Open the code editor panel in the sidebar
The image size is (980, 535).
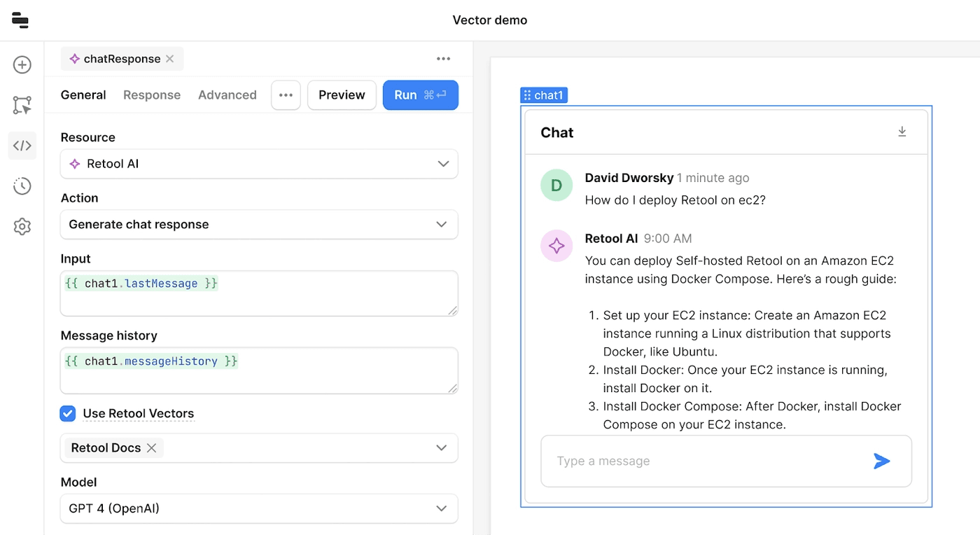coord(22,146)
